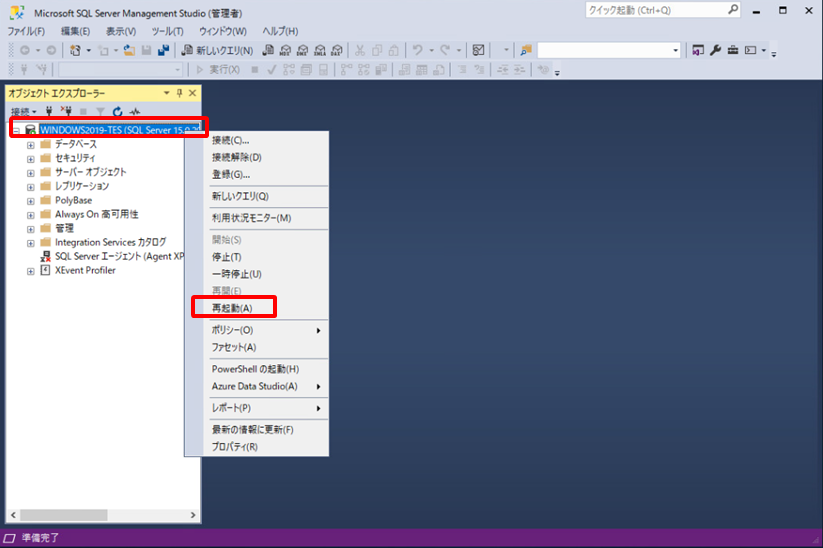Expand the PolyBase node

coord(30,201)
